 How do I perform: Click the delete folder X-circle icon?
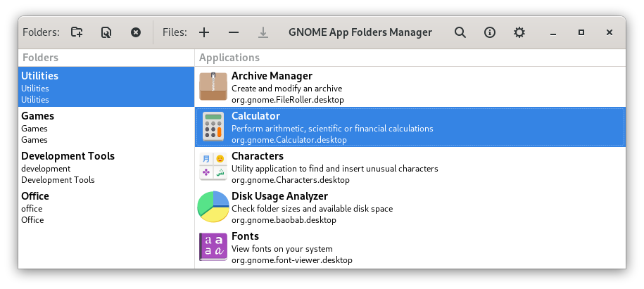click(x=136, y=32)
